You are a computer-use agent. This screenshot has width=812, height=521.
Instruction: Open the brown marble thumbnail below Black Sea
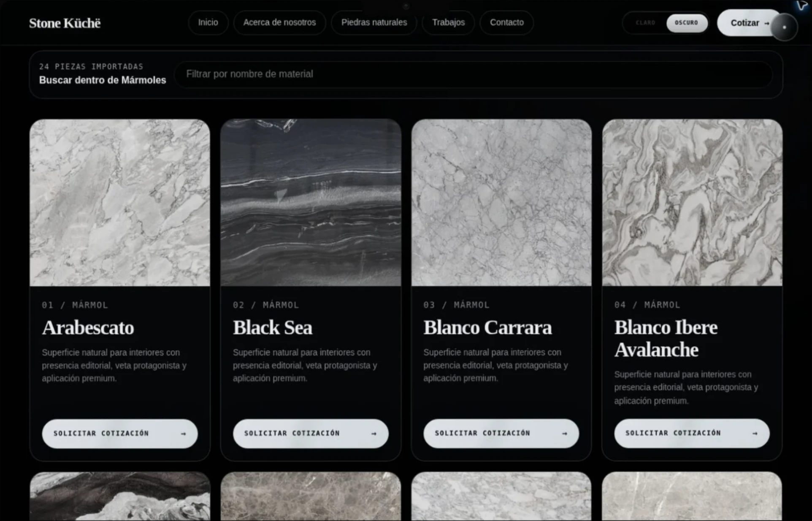[311, 497]
